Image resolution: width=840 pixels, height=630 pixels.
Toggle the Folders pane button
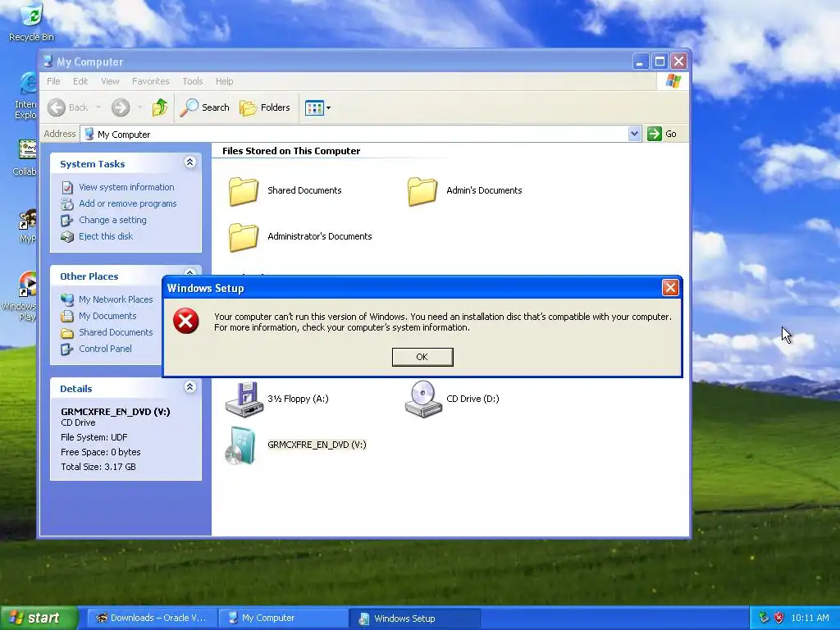265,107
